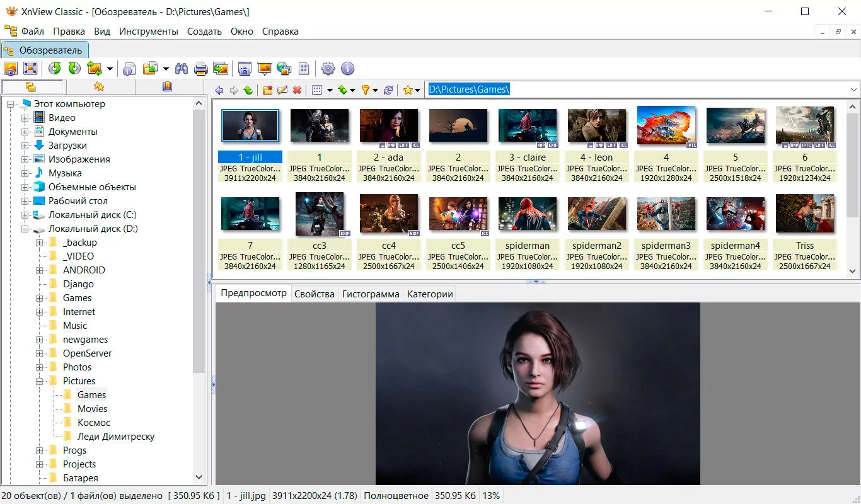
Task: Go back with the blue left arrow
Action: [x=219, y=90]
